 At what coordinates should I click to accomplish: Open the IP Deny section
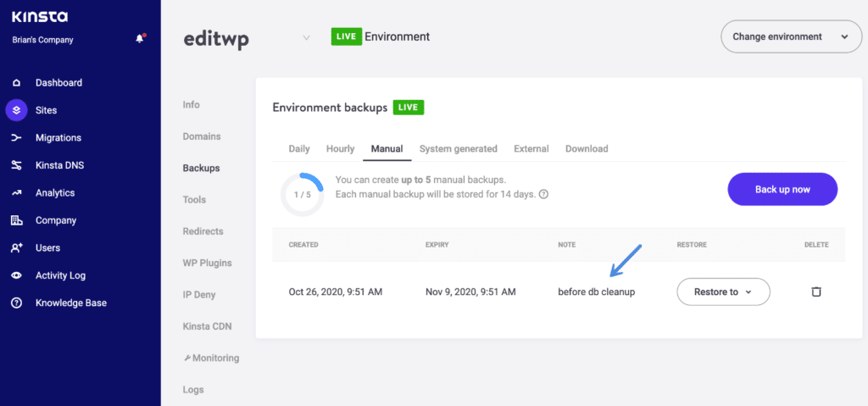[199, 295]
